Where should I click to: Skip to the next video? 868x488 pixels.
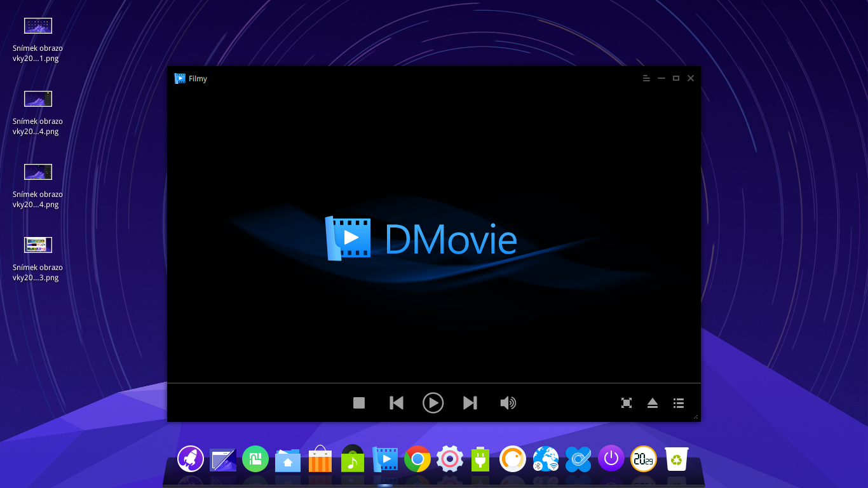[470, 403]
